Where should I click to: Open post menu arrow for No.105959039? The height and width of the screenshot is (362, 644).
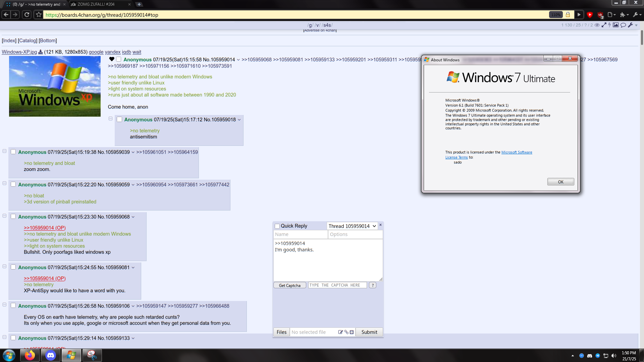pos(133,153)
